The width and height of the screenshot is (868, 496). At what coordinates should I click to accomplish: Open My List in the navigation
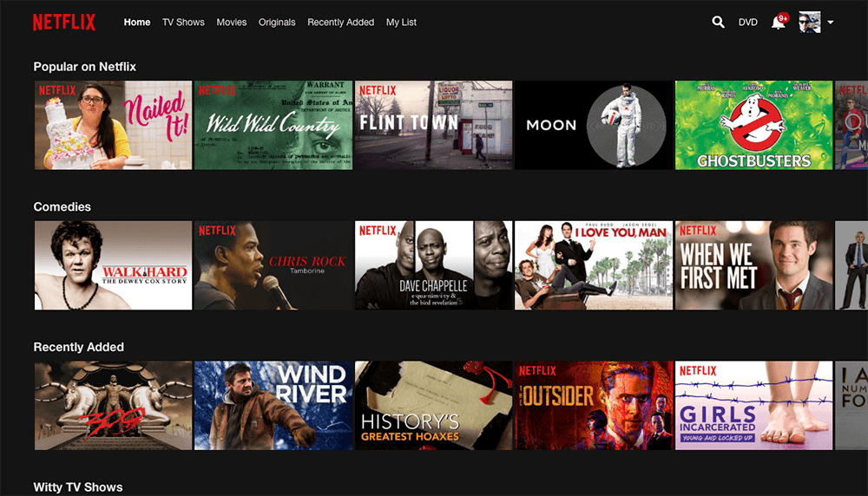point(401,23)
